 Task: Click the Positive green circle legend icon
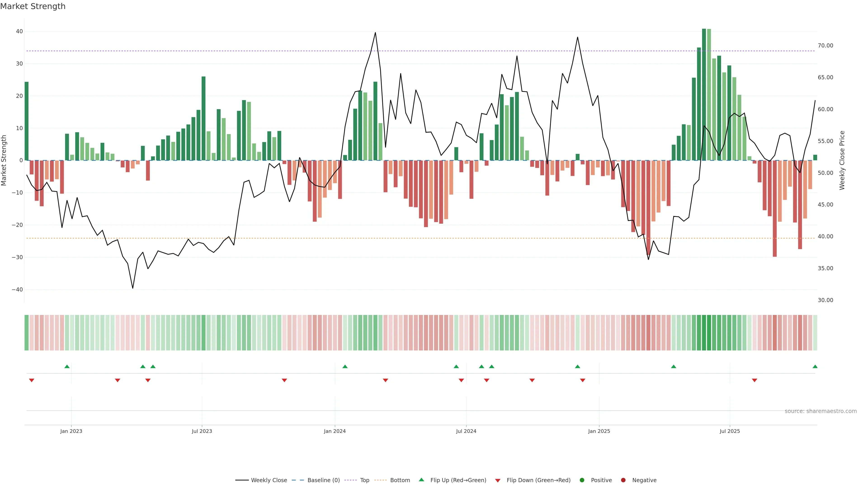pos(582,480)
